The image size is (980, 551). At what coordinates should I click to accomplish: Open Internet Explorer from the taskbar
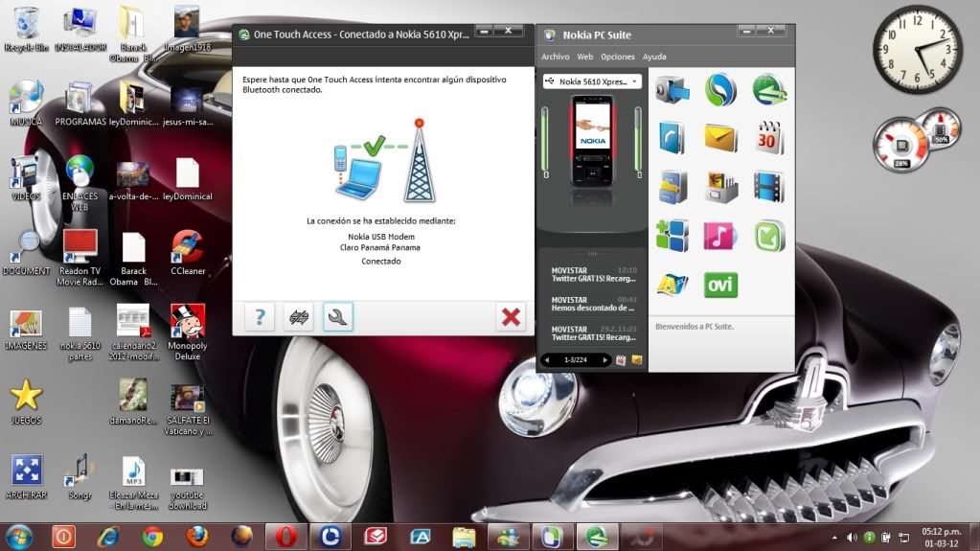108,537
